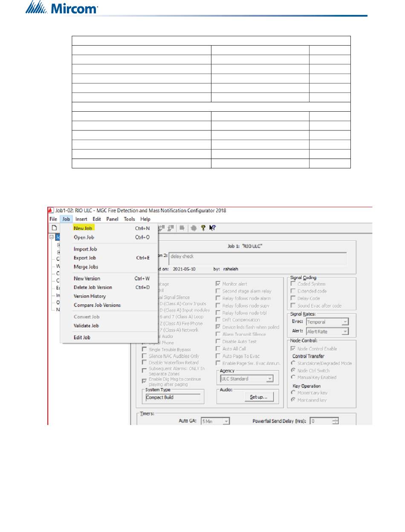The width and height of the screenshot is (405, 532).
Task: Click the context help arrow toolbar icon
Action: [212, 228]
